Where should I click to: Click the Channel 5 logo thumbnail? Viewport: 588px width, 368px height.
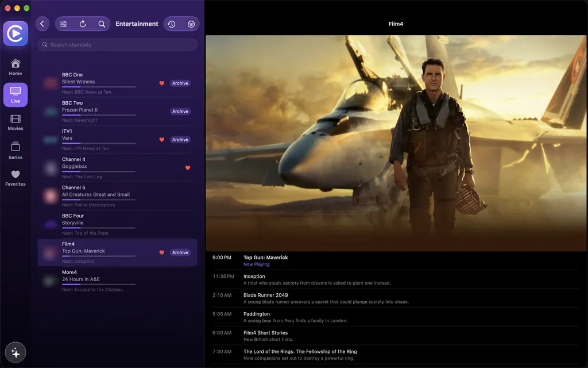pyautogui.click(x=50, y=196)
